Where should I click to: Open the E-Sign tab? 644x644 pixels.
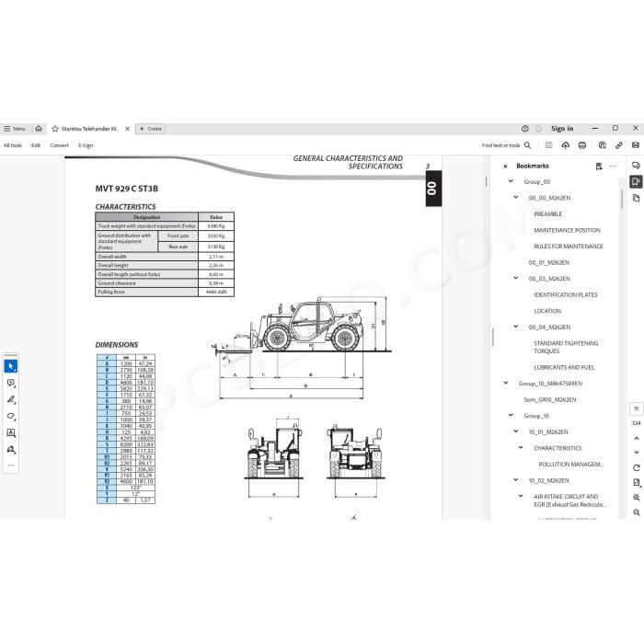point(86,145)
